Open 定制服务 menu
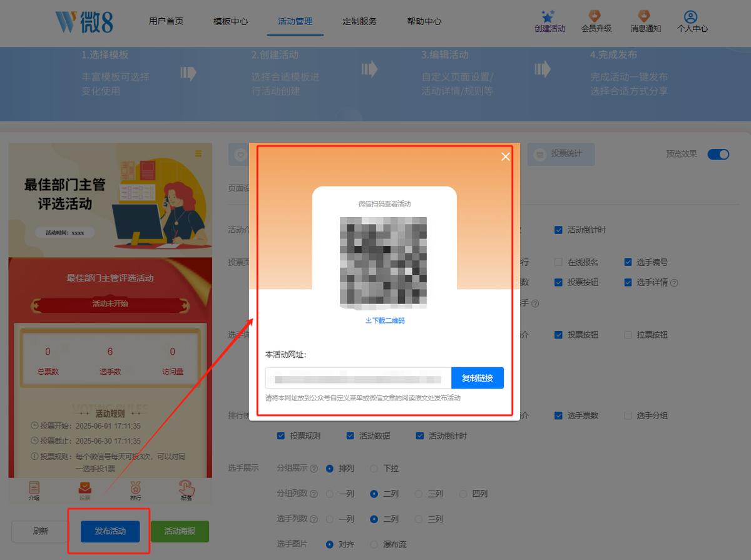 pyautogui.click(x=360, y=21)
